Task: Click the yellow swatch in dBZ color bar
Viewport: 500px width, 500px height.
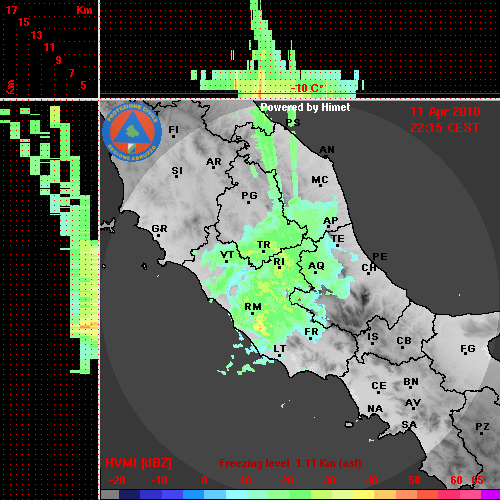Action: click(364, 494)
